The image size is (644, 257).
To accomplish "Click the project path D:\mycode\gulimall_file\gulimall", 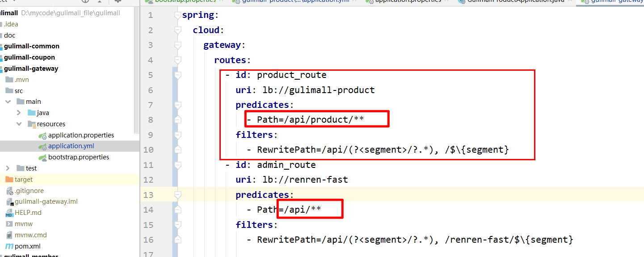I will coord(71,13).
